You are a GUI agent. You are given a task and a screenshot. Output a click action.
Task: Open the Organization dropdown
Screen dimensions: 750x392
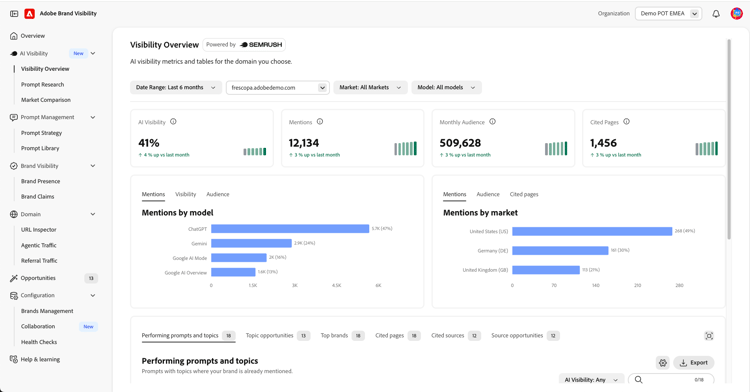668,14
